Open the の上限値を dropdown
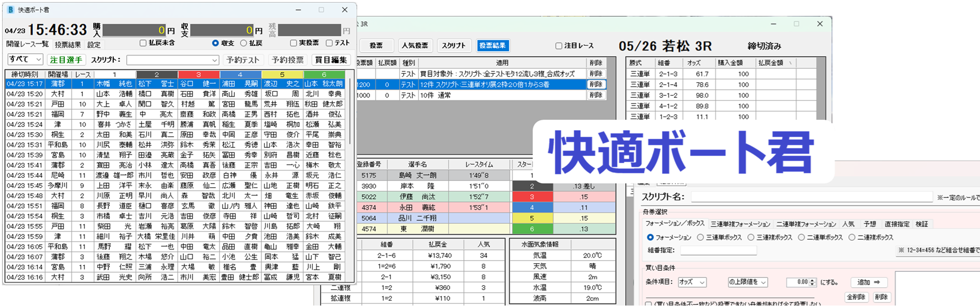The image size is (980, 306). coord(748,282)
